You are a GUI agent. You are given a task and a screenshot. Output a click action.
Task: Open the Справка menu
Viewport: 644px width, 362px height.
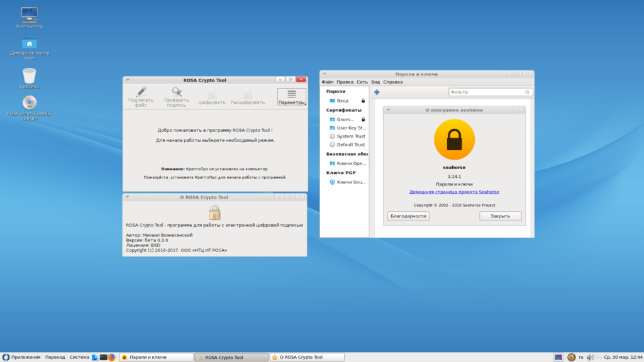click(x=392, y=82)
